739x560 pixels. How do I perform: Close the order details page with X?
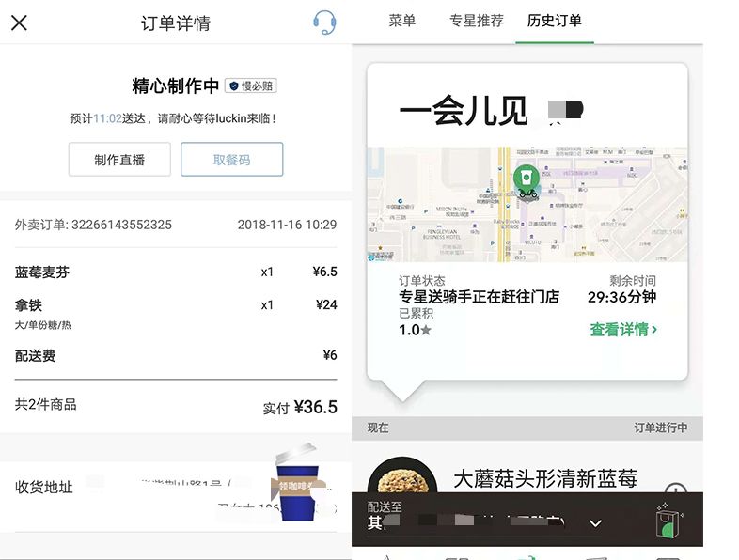[x=19, y=23]
